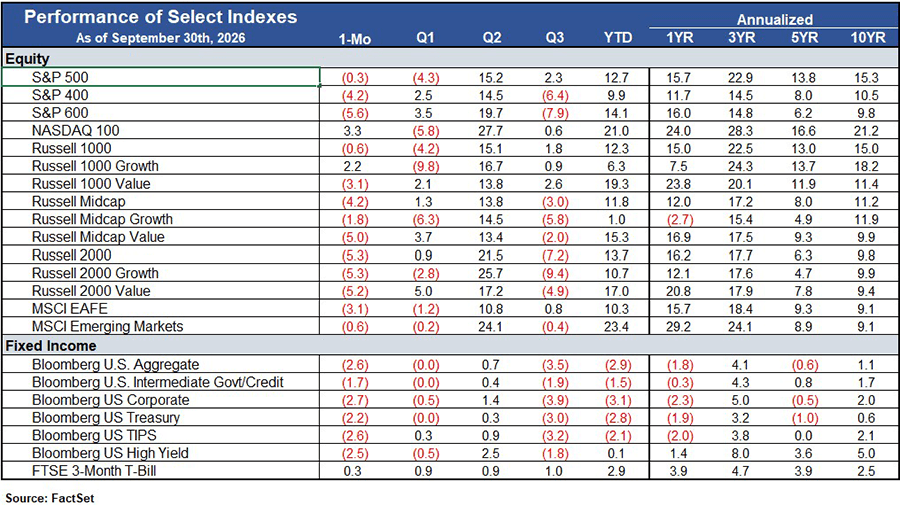Click Bloomberg U.S. Intermediate Govt/Credit 10YR value 1.7
The width and height of the screenshot is (900, 505).
coord(867,383)
